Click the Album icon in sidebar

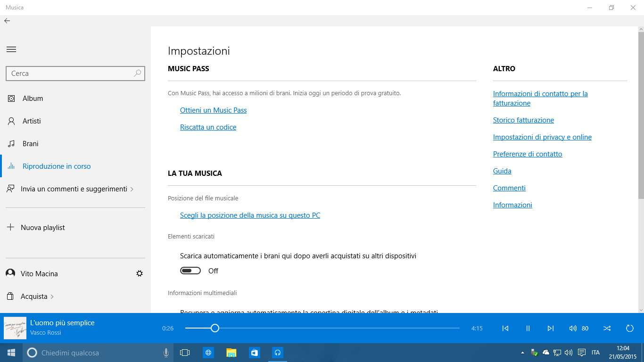tap(11, 99)
